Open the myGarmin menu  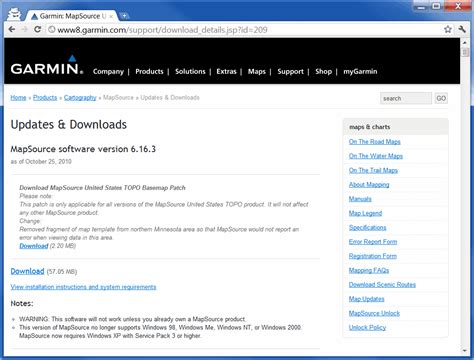[360, 71]
